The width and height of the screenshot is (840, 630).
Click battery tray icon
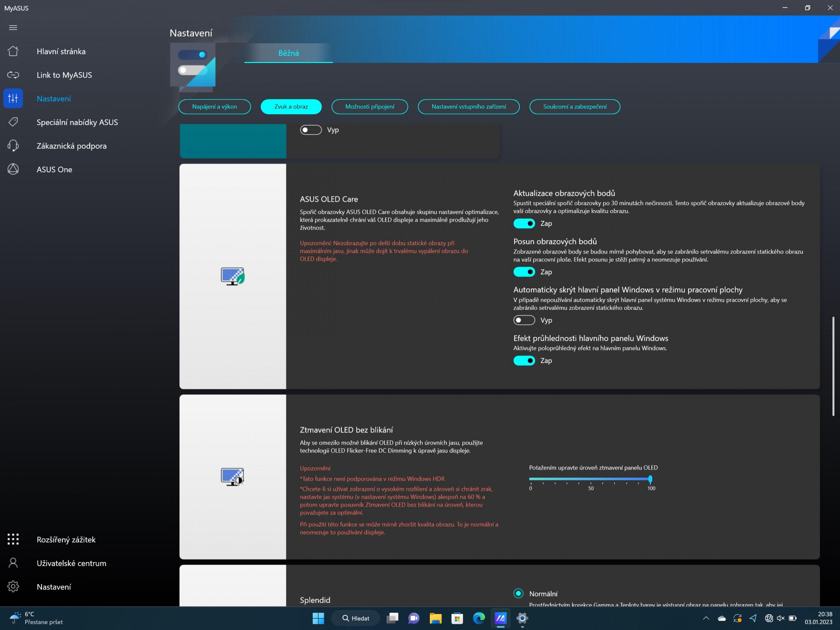(792, 618)
